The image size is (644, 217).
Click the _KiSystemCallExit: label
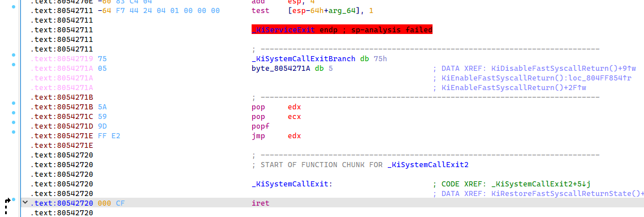point(291,184)
